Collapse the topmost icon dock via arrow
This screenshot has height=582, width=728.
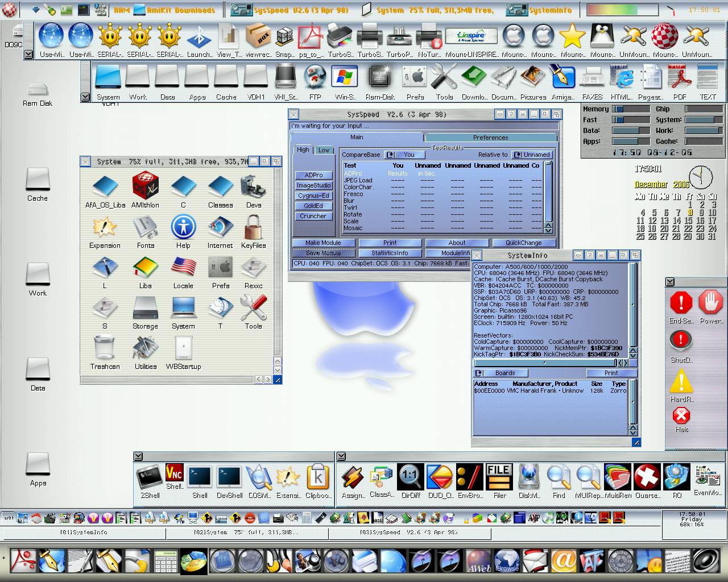28,54
